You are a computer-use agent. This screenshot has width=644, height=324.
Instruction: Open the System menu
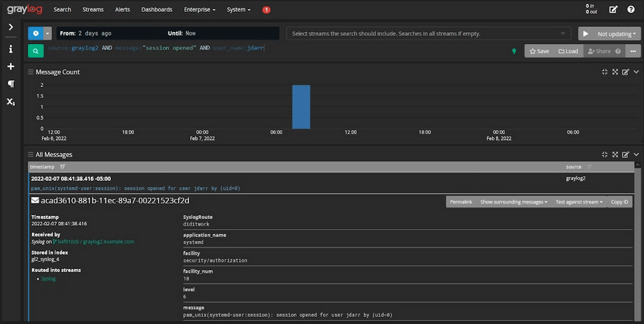click(x=238, y=10)
